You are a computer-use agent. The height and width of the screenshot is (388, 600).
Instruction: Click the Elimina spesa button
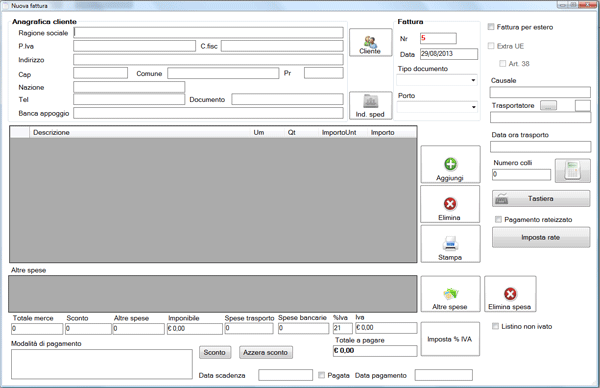pyautogui.click(x=510, y=294)
